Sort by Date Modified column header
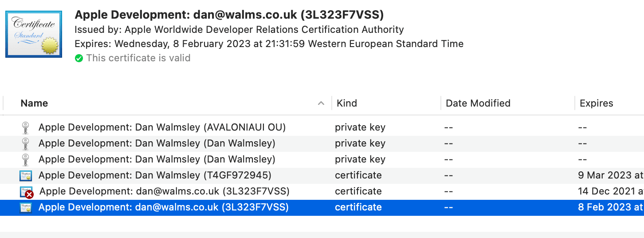This screenshot has height=238, width=644. (x=478, y=103)
